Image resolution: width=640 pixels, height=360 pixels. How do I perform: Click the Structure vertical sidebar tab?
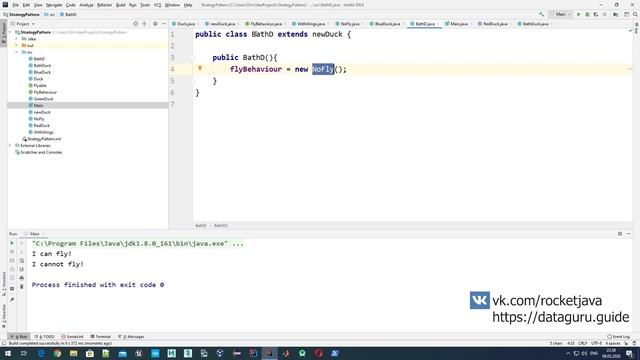[x=4, y=284]
